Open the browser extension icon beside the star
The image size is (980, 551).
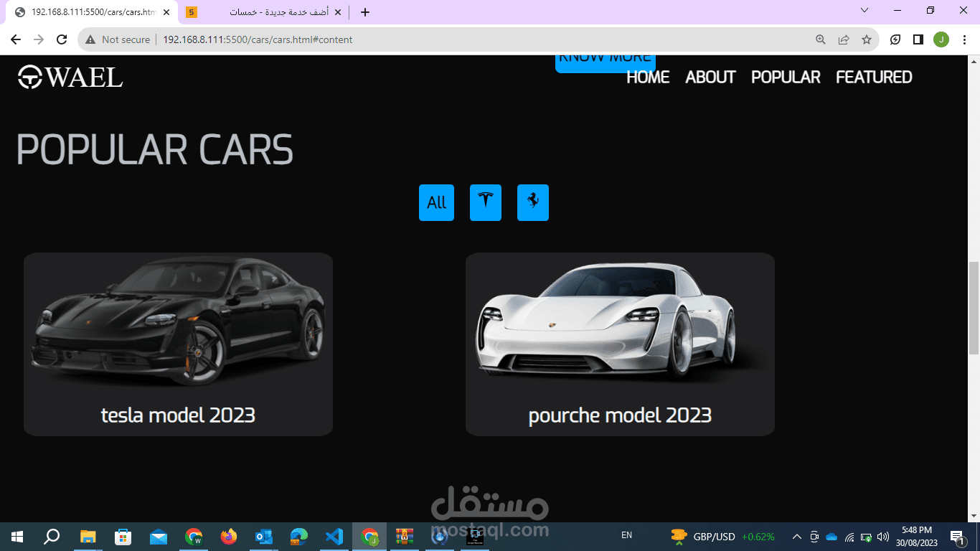895,39
